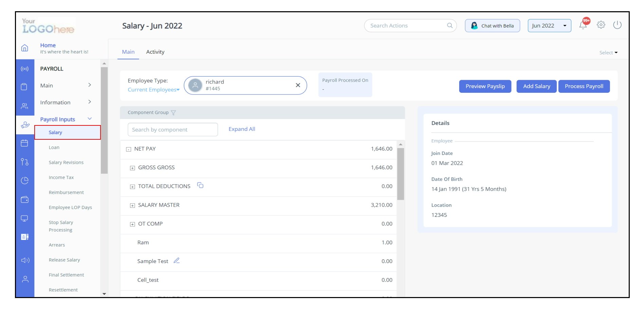644x312 pixels.
Task: Collapse the NET PAY row
Action: pos(128,149)
